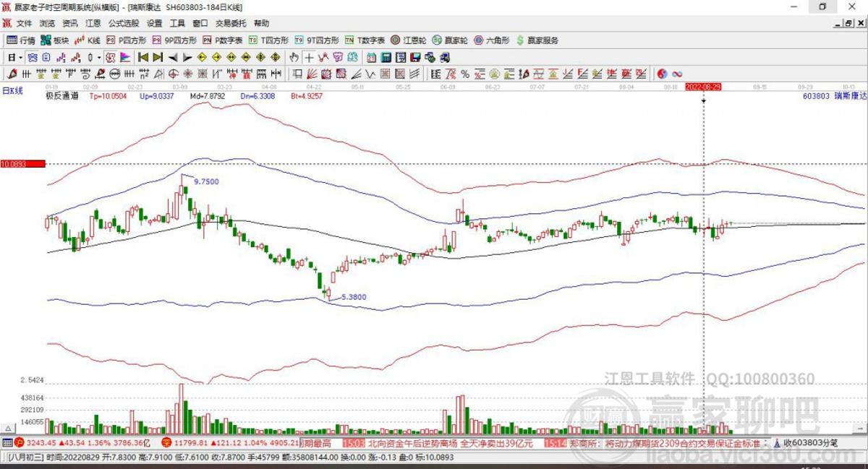This screenshot has width=868, height=469.
Task: Open the T四方形 tool
Action: click(268, 40)
